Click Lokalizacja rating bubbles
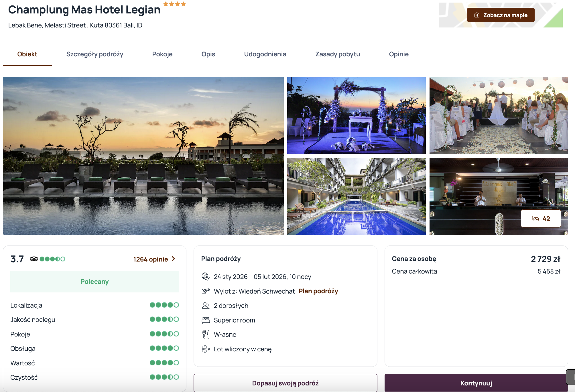Screen dimensions: 575x392 click(x=164, y=305)
